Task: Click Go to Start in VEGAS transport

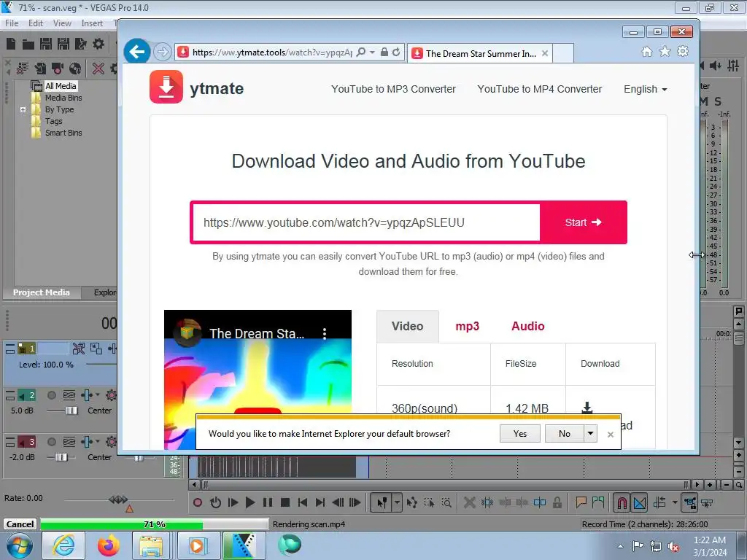Action: 303,502
